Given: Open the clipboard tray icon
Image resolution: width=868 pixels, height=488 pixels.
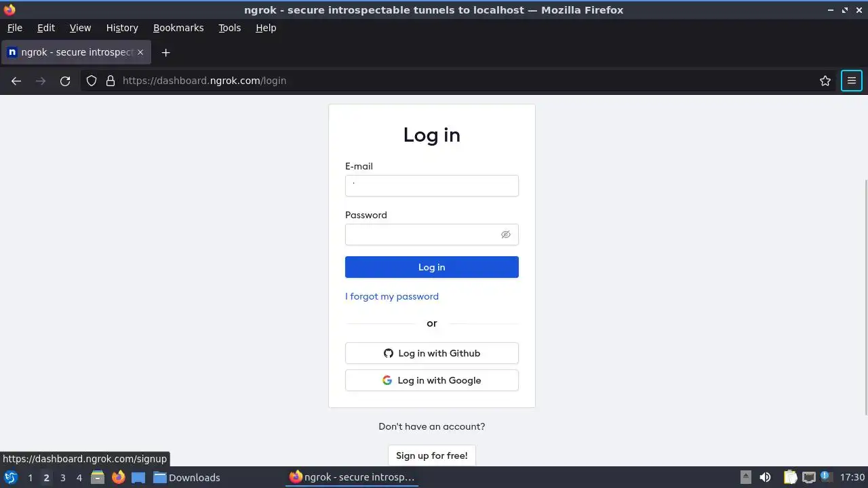Looking at the screenshot, I should (x=790, y=477).
